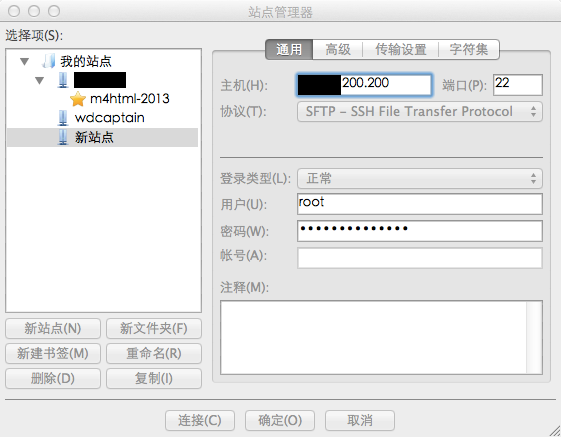561x437 pixels.
Task: Click the 连接(C) button
Action: coord(200,420)
